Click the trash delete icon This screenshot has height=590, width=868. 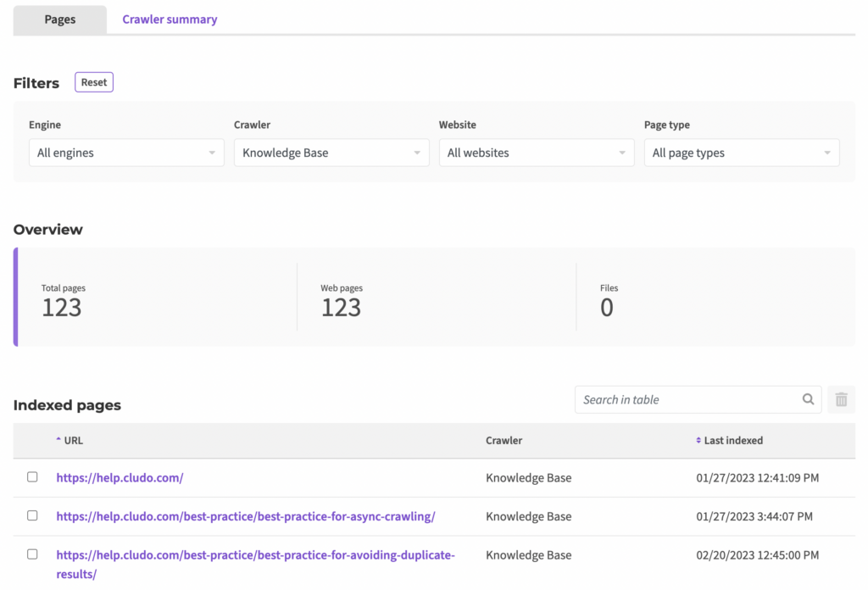pyautogui.click(x=842, y=399)
